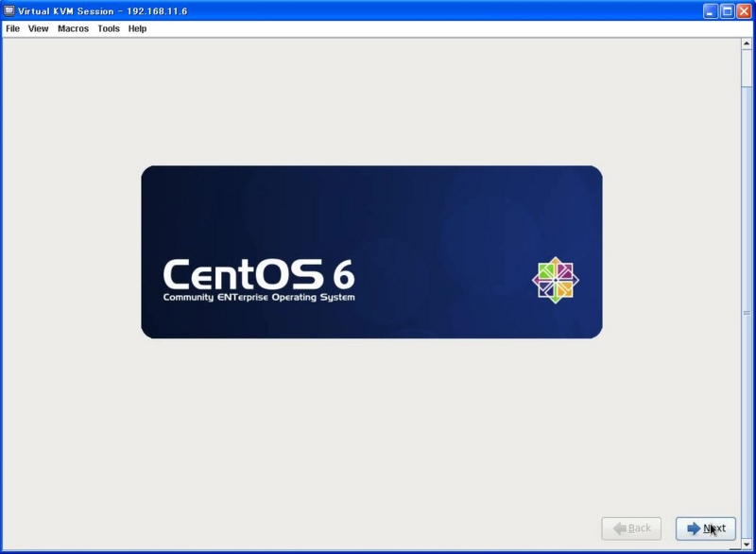756x554 pixels.
Task: Close the Virtual KVM Session window
Action: pyautogui.click(x=744, y=11)
